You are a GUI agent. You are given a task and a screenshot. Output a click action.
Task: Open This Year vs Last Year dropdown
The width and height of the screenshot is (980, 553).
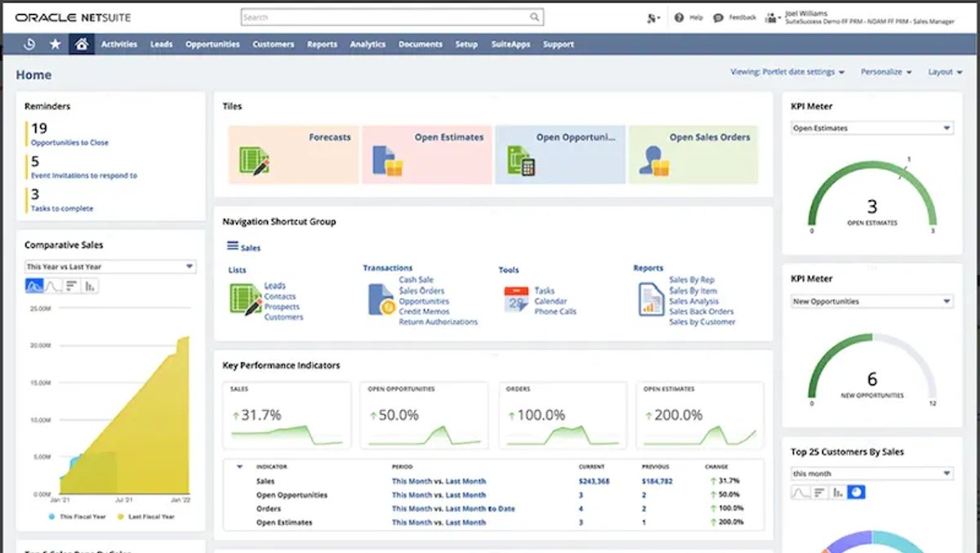tap(110, 266)
